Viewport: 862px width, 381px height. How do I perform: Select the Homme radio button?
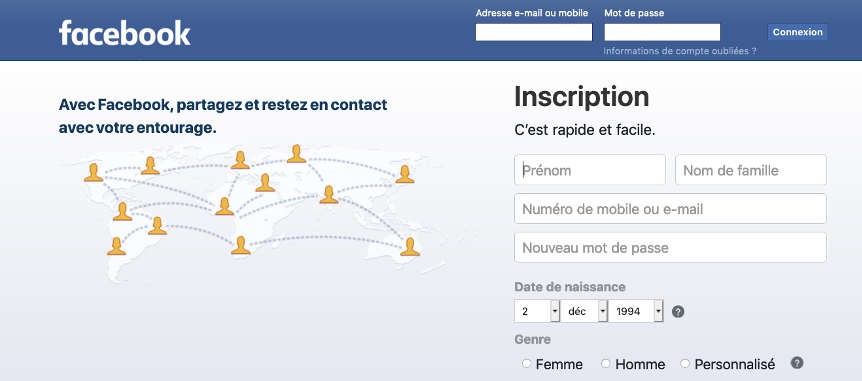[606, 363]
